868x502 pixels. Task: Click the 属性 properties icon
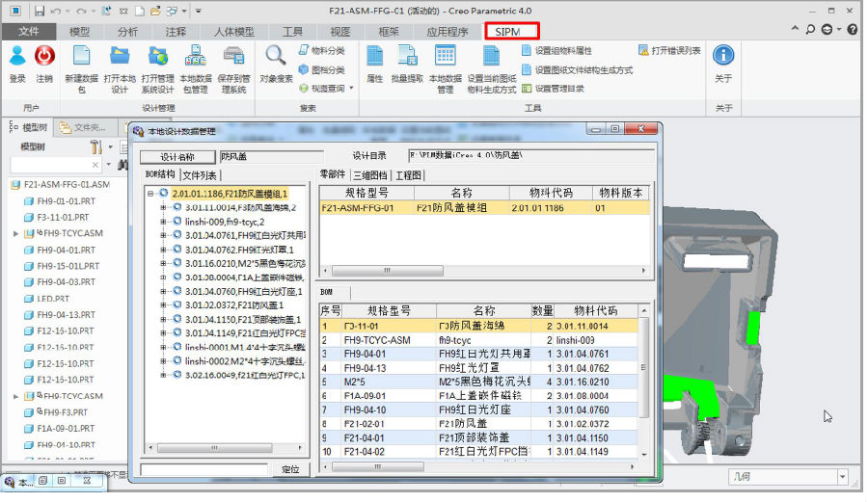(375, 57)
